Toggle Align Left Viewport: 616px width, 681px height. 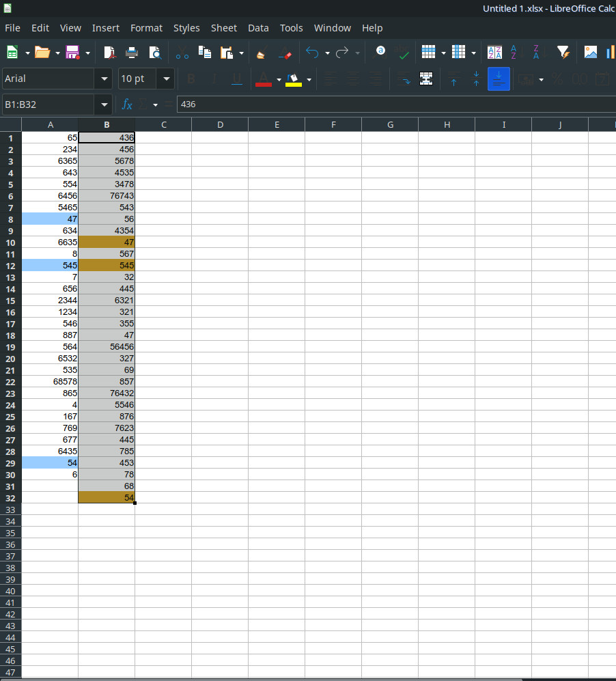tap(331, 79)
